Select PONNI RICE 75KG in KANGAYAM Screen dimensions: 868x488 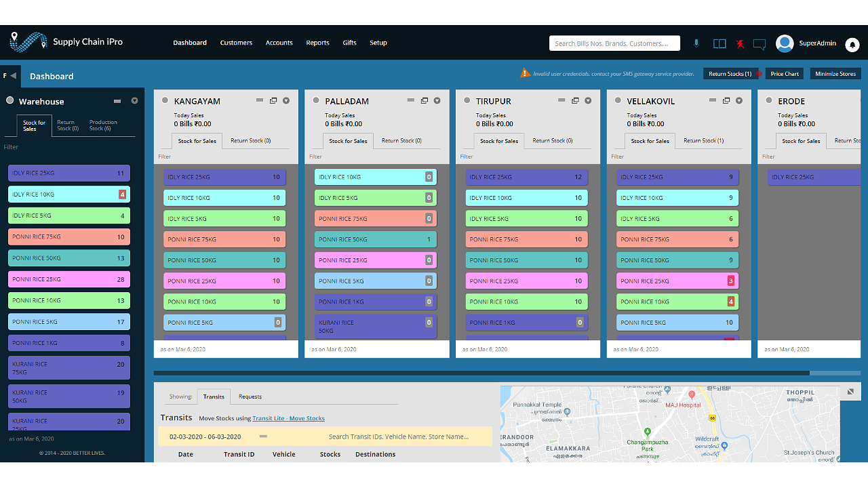coord(224,239)
